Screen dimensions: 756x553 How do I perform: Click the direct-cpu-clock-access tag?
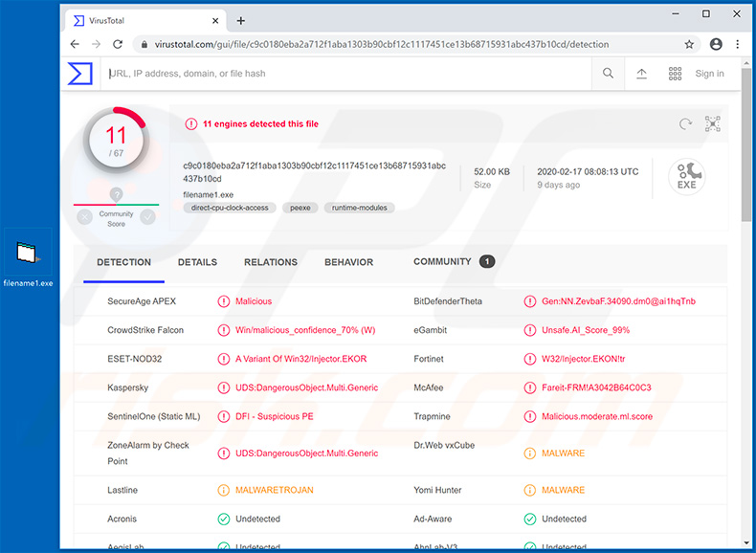(230, 208)
